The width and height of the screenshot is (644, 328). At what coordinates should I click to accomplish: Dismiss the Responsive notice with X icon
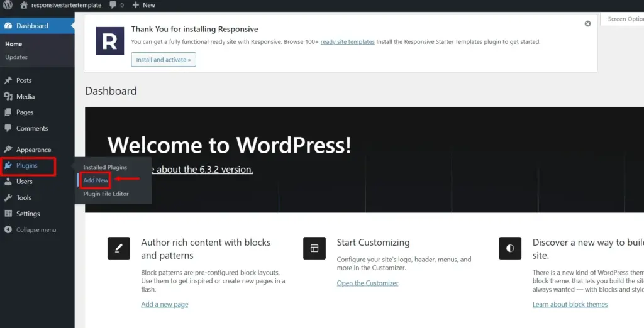coord(587,24)
